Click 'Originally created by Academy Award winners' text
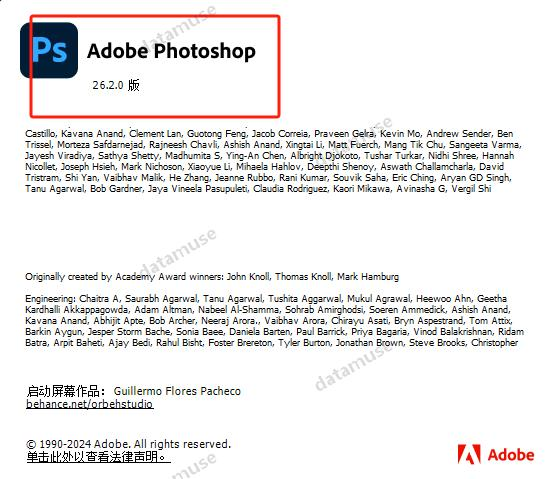Screen dimensions: 560x479 click(125, 276)
